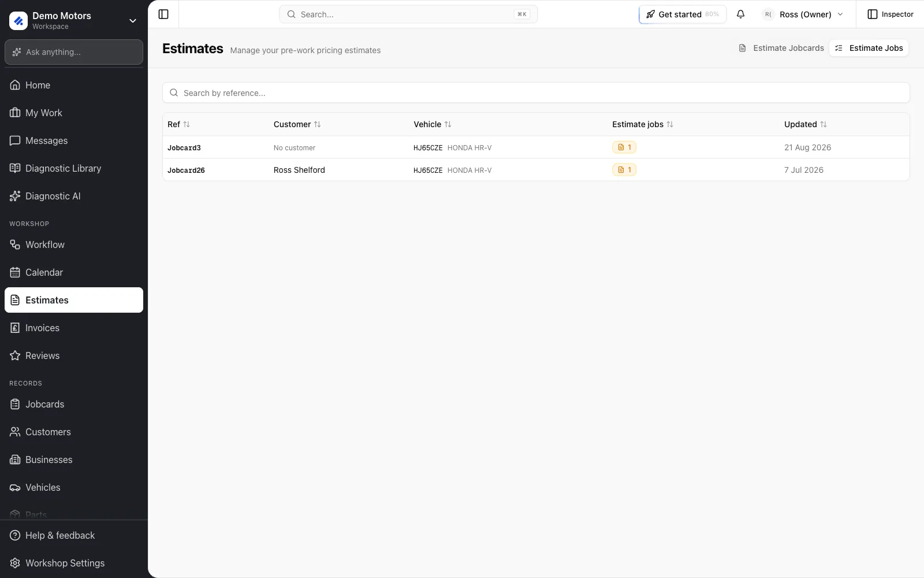Sort by Estimate jobs column
Screen dimensions: 924x578
(643, 124)
